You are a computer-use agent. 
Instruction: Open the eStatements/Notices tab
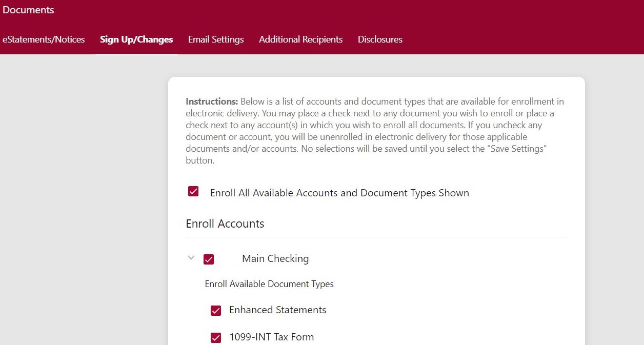tap(44, 39)
